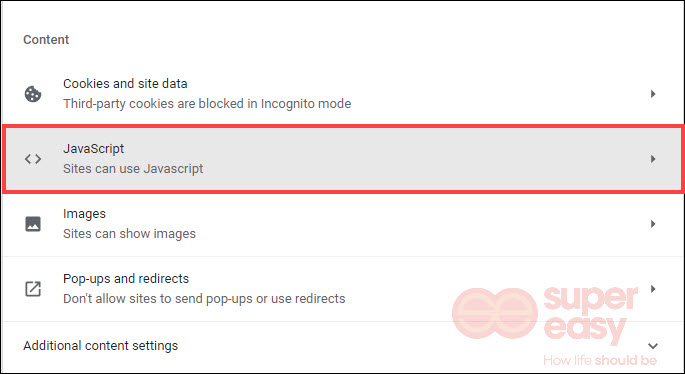Open Images settings via its right arrow
The width and height of the screenshot is (685, 374).
pyautogui.click(x=653, y=224)
